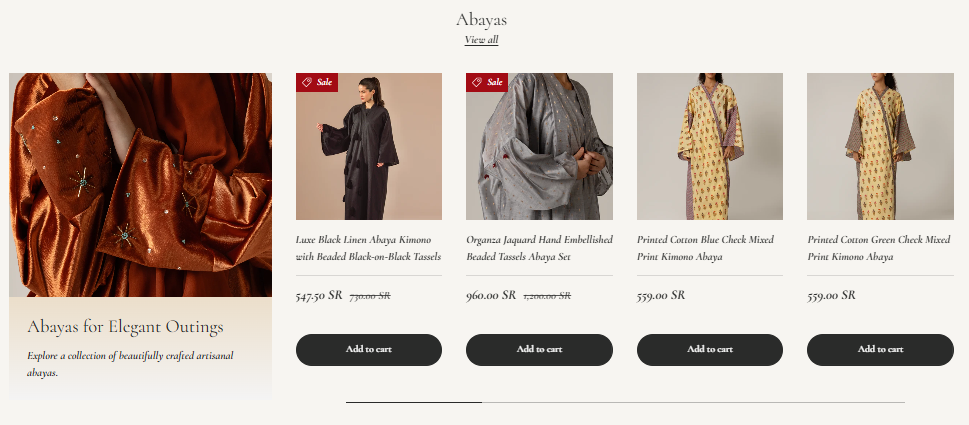Open the orange velvet abaya banner image
Image resolution: width=969 pixels, height=425 pixels.
140,185
